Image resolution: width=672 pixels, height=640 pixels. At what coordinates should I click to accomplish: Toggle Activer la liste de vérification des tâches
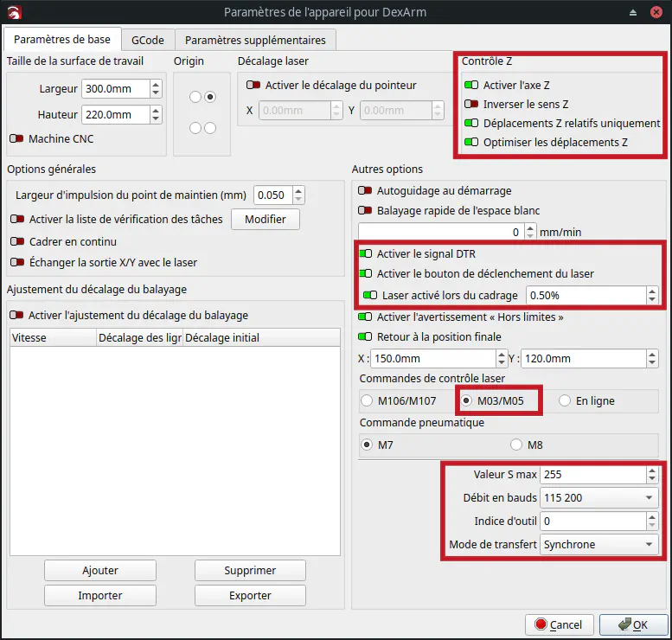[x=17, y=219]
